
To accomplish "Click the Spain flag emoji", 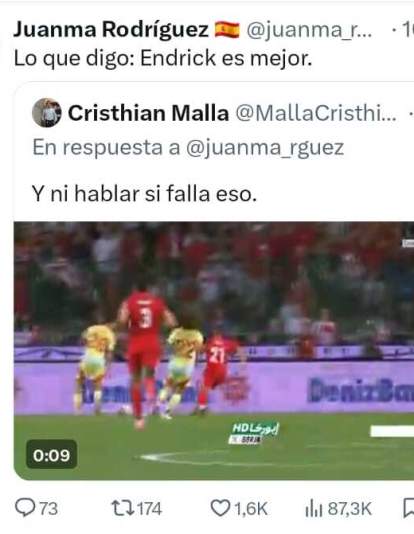I will [227, 30].
